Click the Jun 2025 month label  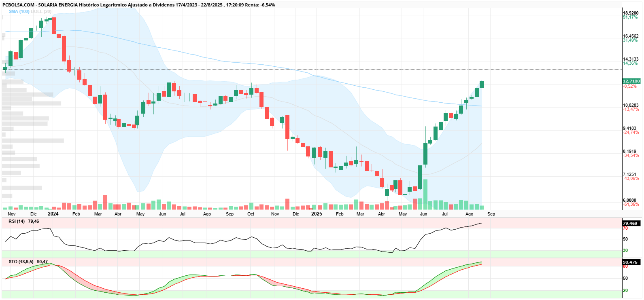coord(424,214)
